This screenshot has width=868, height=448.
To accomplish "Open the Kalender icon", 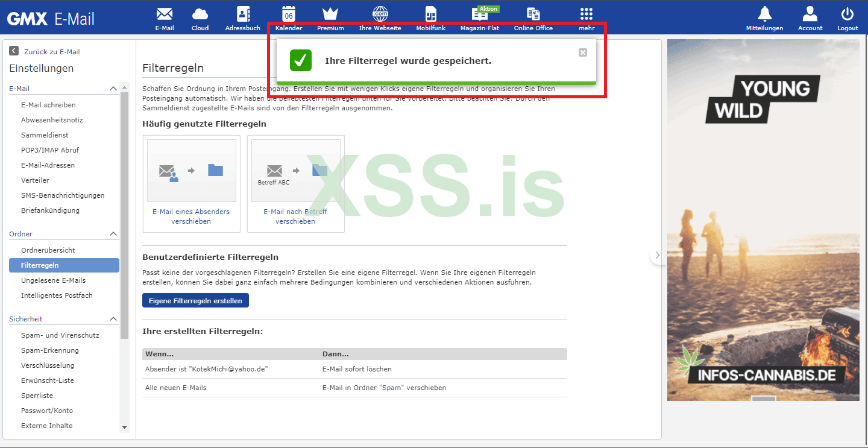I will click(x=289, y=19).
